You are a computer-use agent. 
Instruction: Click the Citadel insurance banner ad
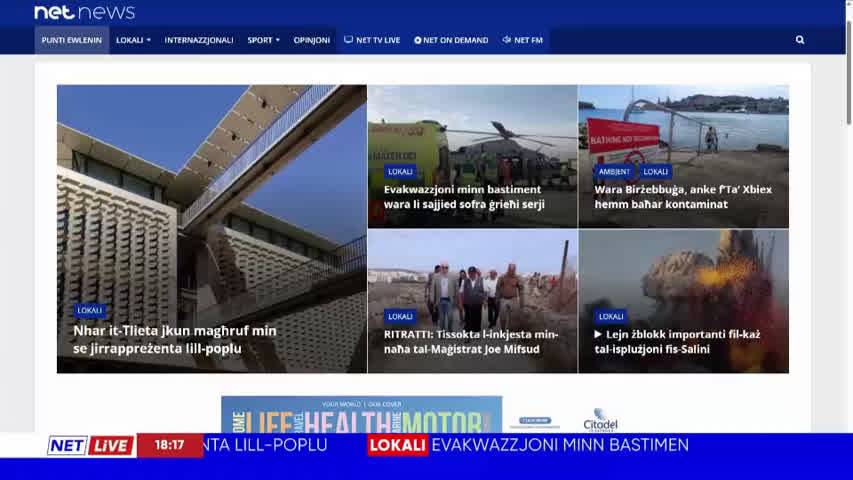pyautogui.click(x=419, y=415)
